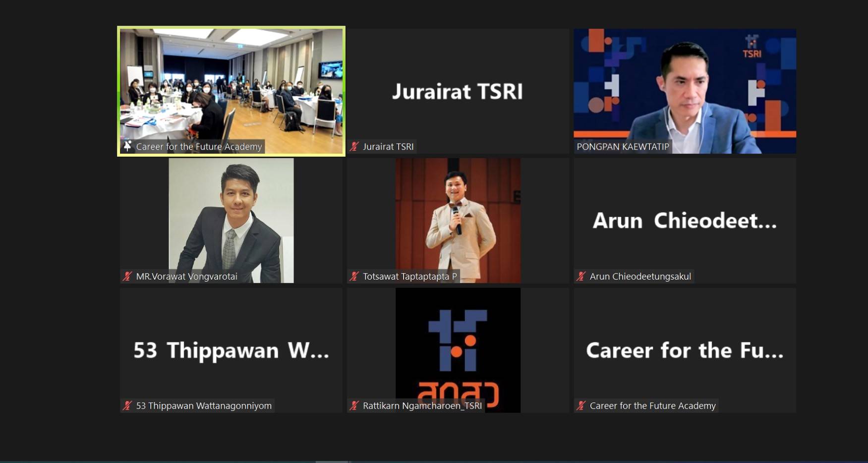Click the muted microphone icon for Arun Chieodeetungsakul
868x463 pixels.
click(x=581, y=277)
